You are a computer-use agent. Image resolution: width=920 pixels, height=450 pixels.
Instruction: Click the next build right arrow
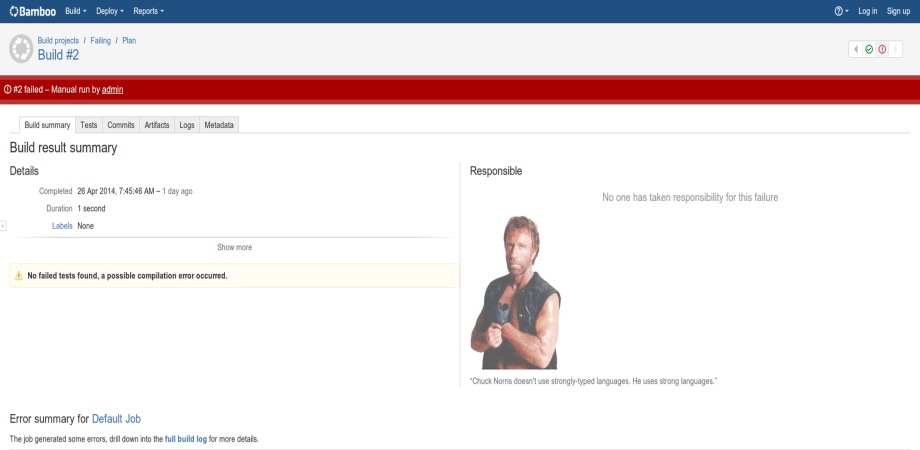point(896,49)
